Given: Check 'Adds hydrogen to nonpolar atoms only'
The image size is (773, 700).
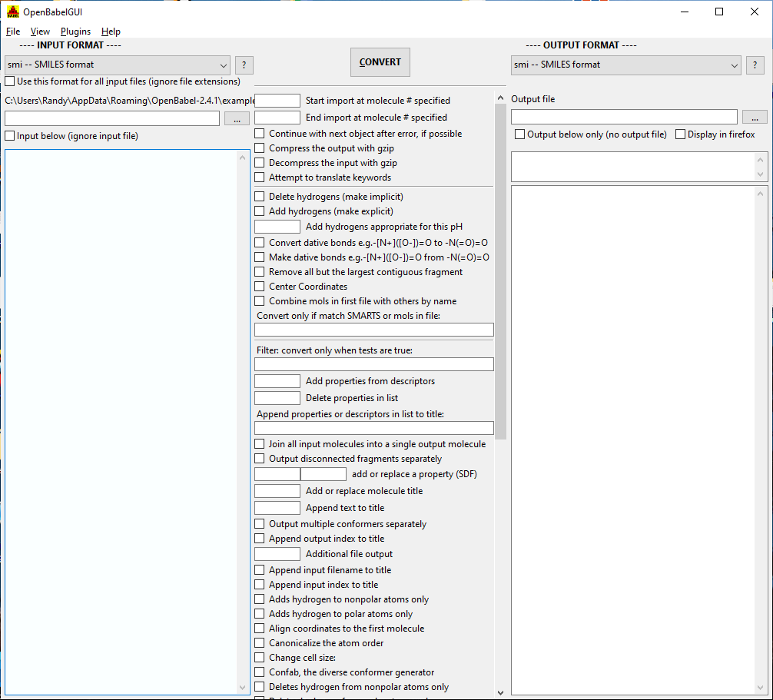Looking at the screenshot, I should click(259, 599).
